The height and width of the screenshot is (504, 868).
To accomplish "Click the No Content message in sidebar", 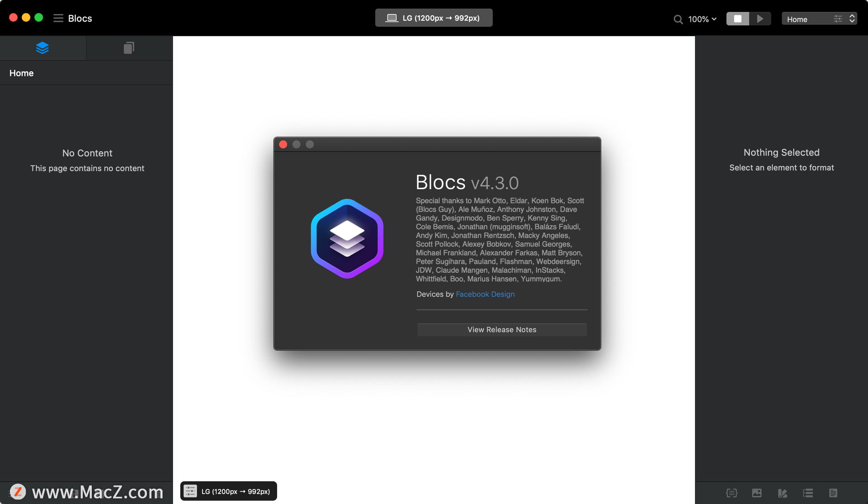I will point(87,153).
